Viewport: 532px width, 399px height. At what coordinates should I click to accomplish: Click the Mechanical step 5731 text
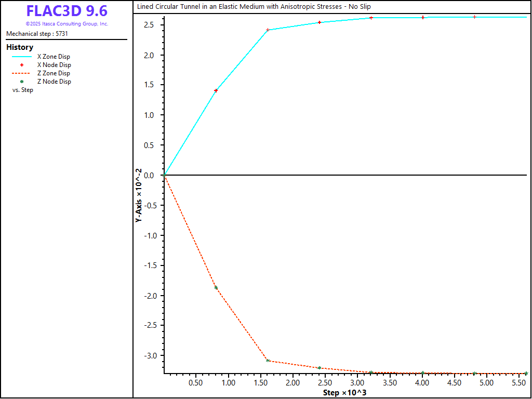tap(37, 34)
